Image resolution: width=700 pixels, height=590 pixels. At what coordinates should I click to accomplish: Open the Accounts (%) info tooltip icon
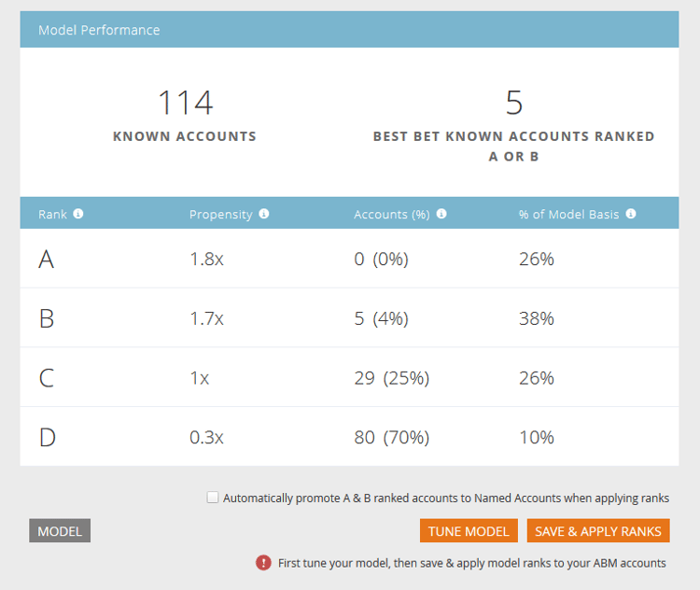pos(441,214)
